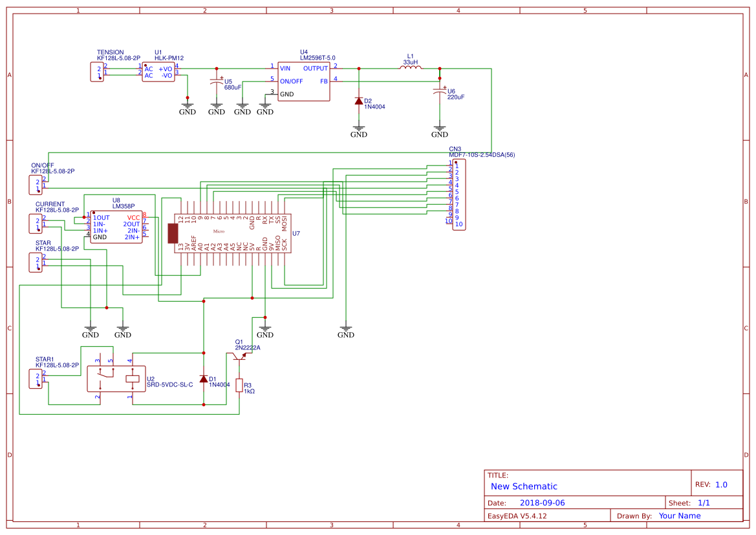Screen dimensions: 756x535
Task: Select the LM358P op-amp U8
Action: pos(116,227)
